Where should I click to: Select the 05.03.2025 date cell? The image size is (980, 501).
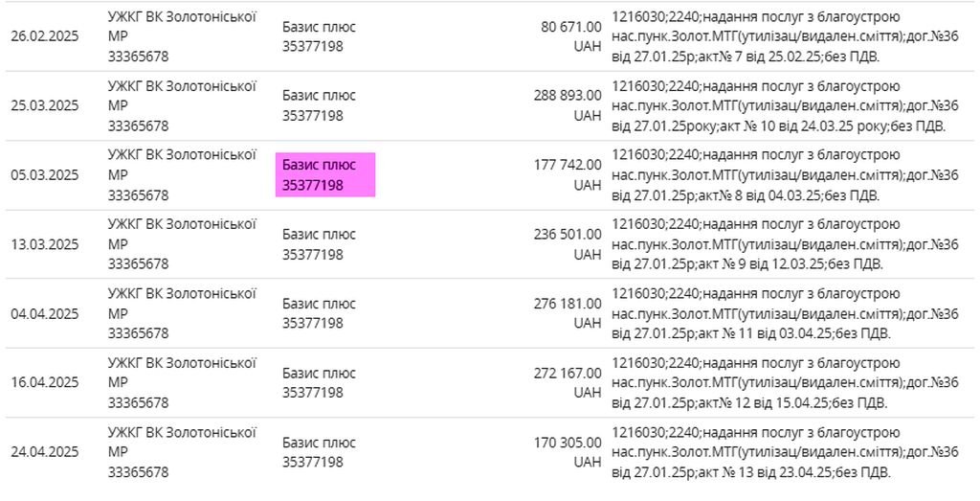pos(44,175)
